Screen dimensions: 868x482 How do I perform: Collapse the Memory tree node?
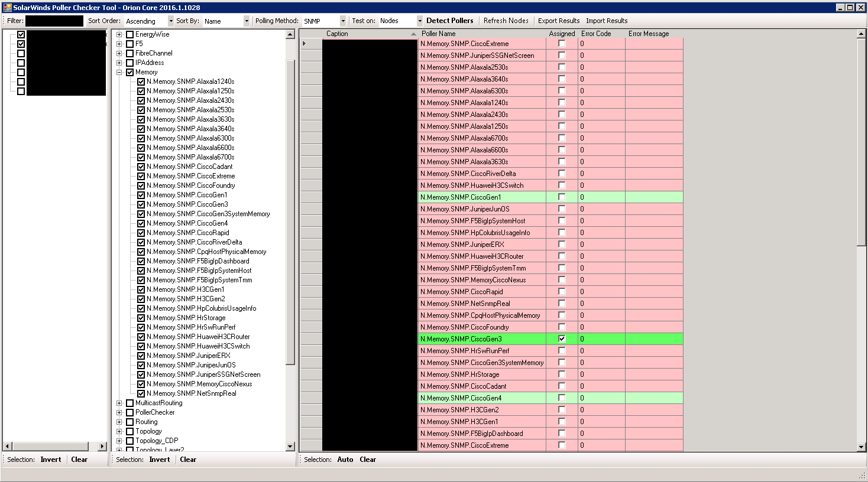[119, 72]
